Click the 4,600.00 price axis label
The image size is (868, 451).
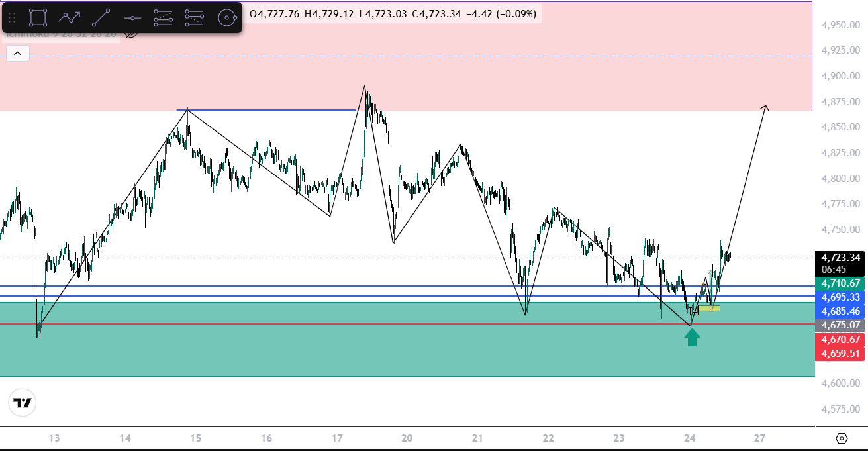click(x=840, y=383)
